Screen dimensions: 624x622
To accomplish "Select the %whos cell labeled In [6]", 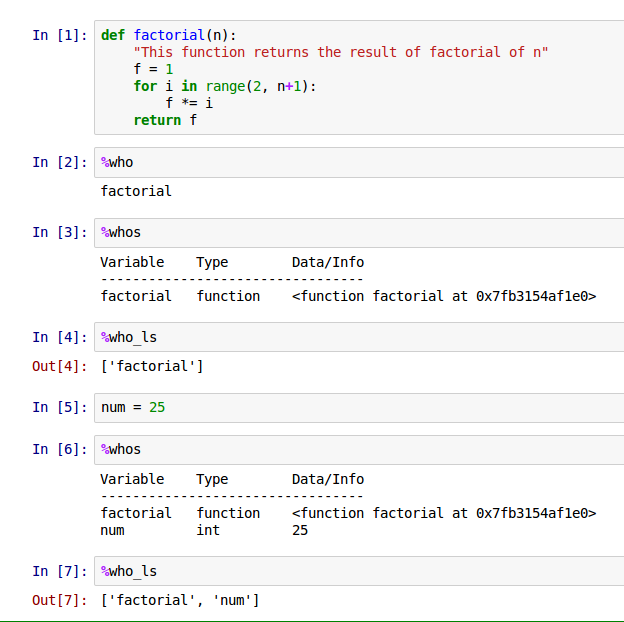I will point(360,449).
